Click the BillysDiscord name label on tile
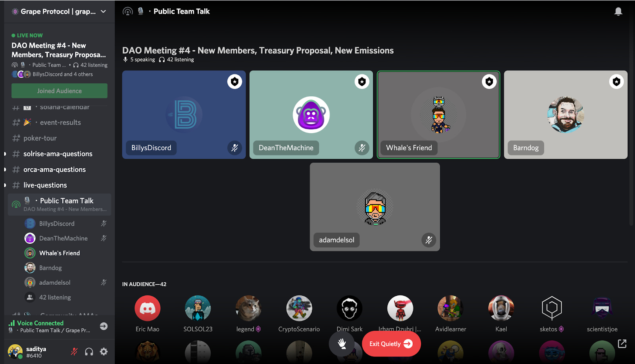Image resolution: width=635 pixels, height=364 pixels. tap(151, 148)
